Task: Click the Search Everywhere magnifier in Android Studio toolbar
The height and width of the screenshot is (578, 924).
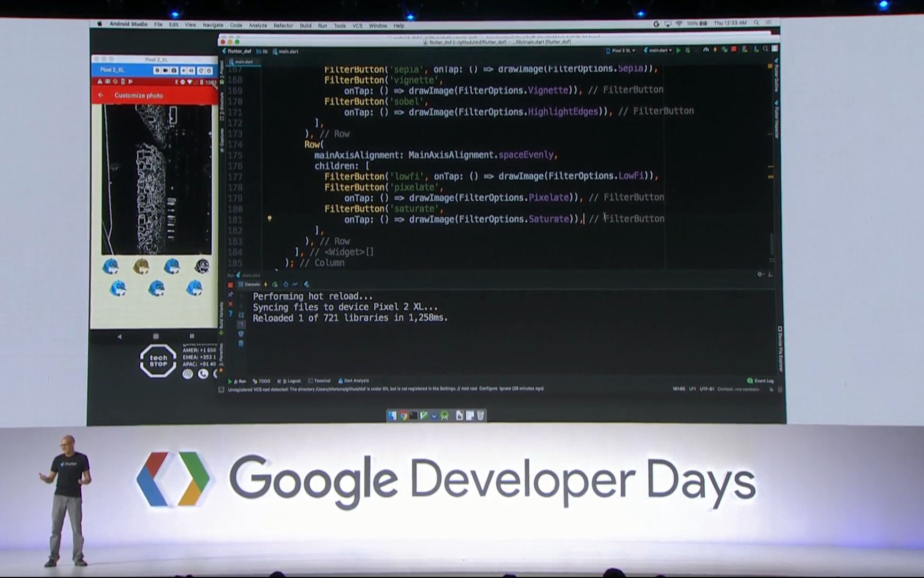Action: coord(766,49)
